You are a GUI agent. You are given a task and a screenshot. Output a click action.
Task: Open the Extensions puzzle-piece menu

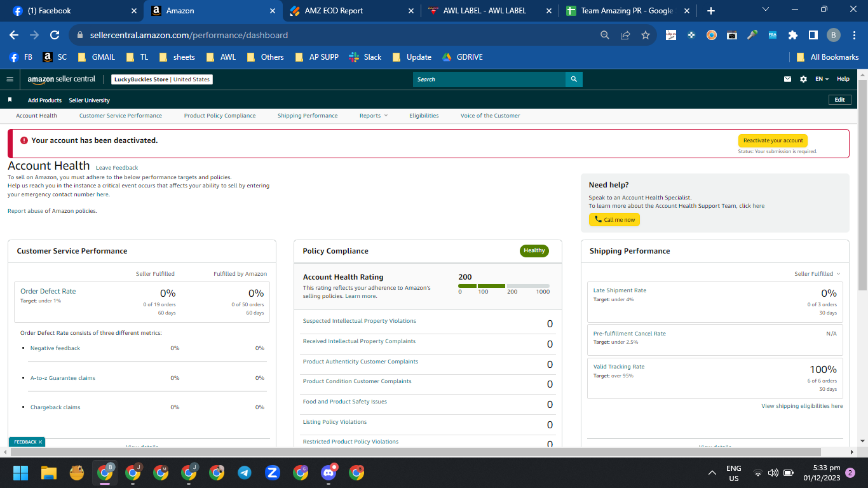click(x=793, y=35)
